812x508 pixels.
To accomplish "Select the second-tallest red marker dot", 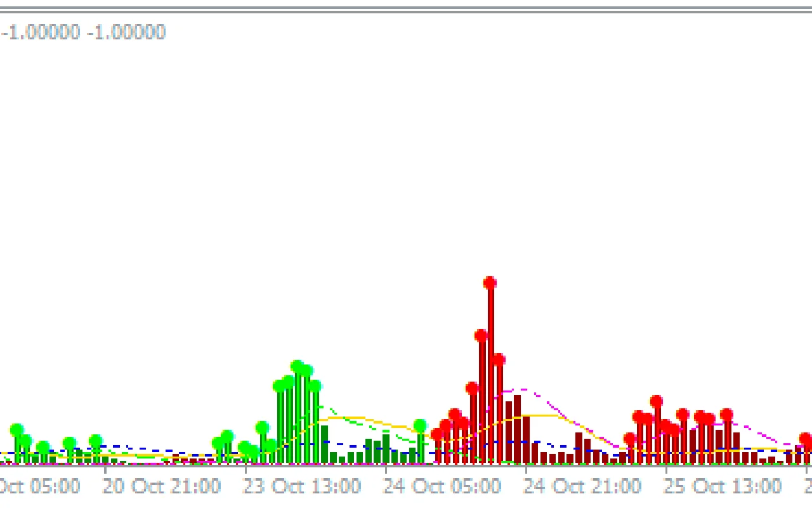I will [x=481, y=335].
